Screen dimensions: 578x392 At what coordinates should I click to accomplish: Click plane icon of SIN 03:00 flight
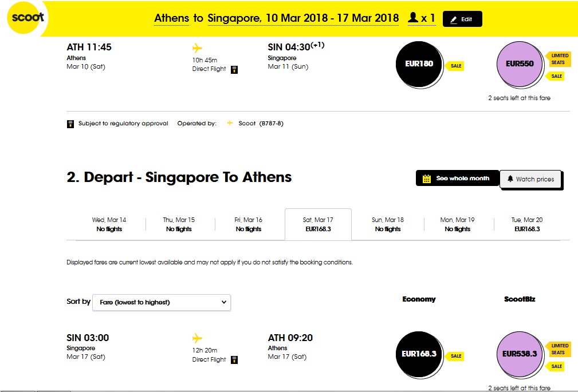tap(197, 338)
